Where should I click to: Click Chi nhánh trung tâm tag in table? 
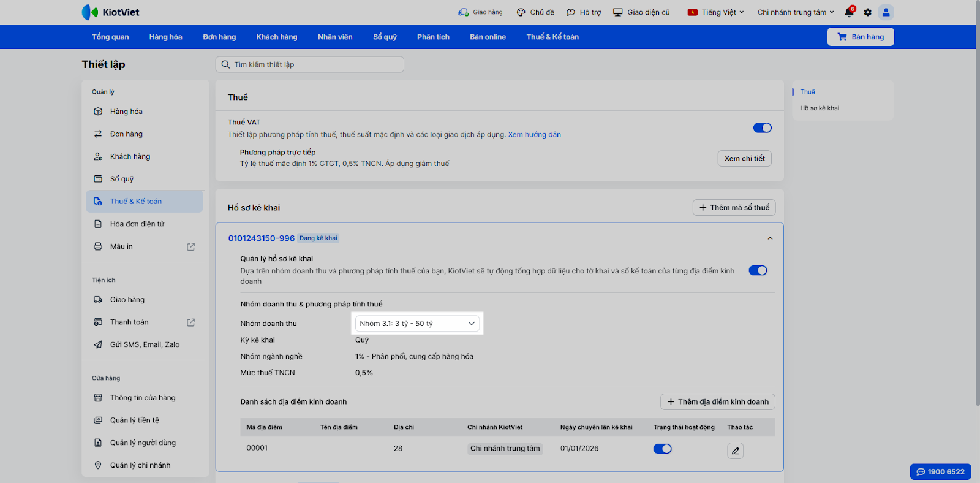pos(505,449)
